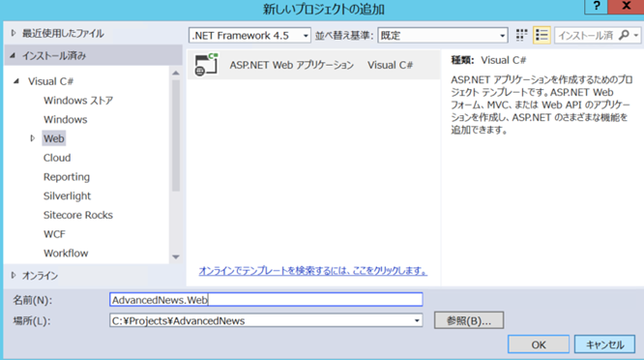Click the tree scrollbar down arrow

pyautogui.click(x=176, y=256)
